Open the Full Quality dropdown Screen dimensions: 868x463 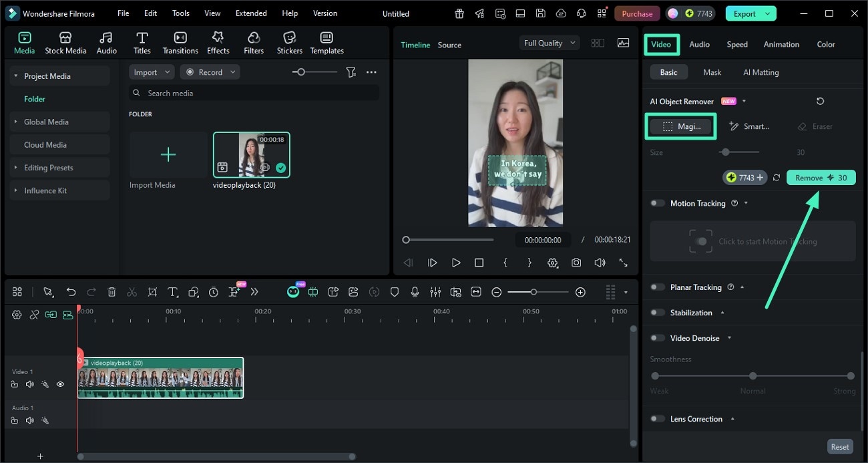pyautogui.click(x=549, y=42)
